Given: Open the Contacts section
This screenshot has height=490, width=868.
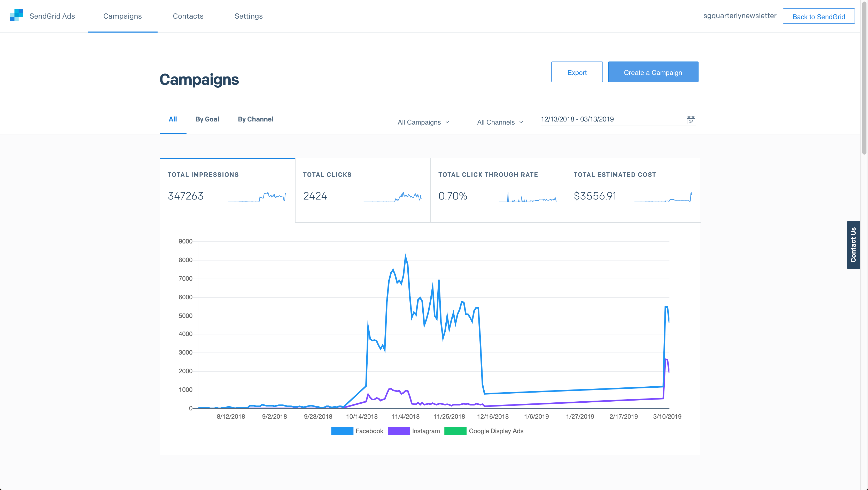Looking at the screenshot, I should point(188,16).
